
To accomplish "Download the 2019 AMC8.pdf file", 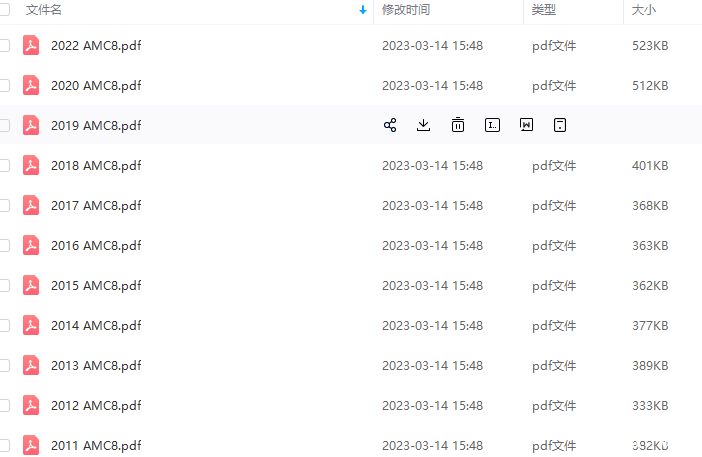I will point(423,125).
